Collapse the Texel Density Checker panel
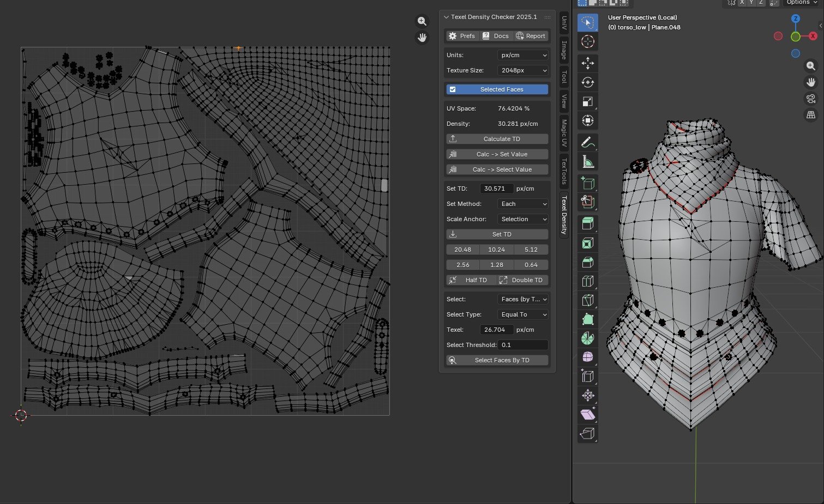This screenshot has height=504, width=824. 447,17
